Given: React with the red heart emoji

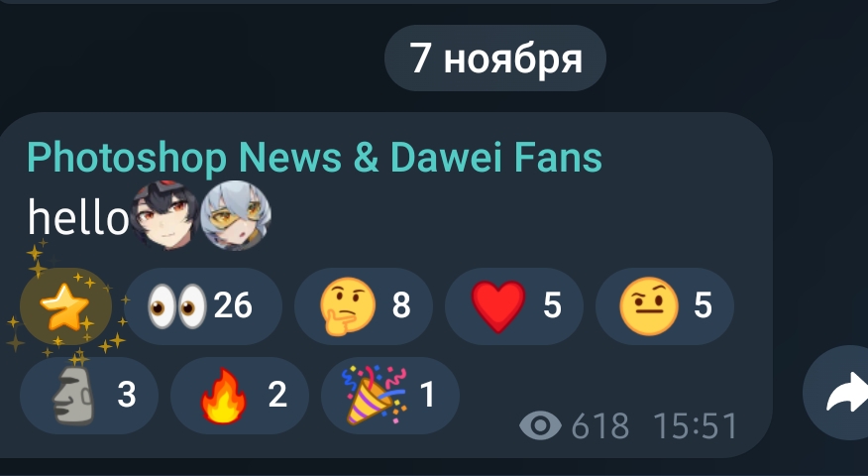Looking at the screenshot, I should [x=513, y=306].
